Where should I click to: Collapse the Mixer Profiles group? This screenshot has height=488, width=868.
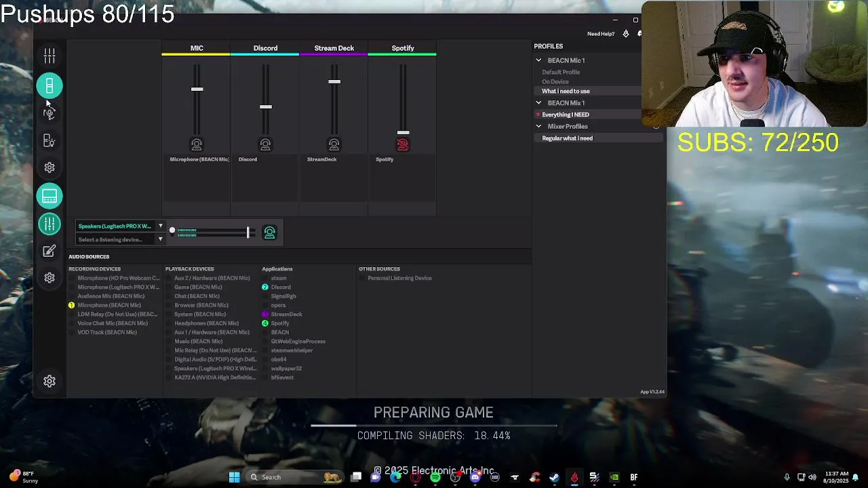pyautogui.click(x=538, y=126)
